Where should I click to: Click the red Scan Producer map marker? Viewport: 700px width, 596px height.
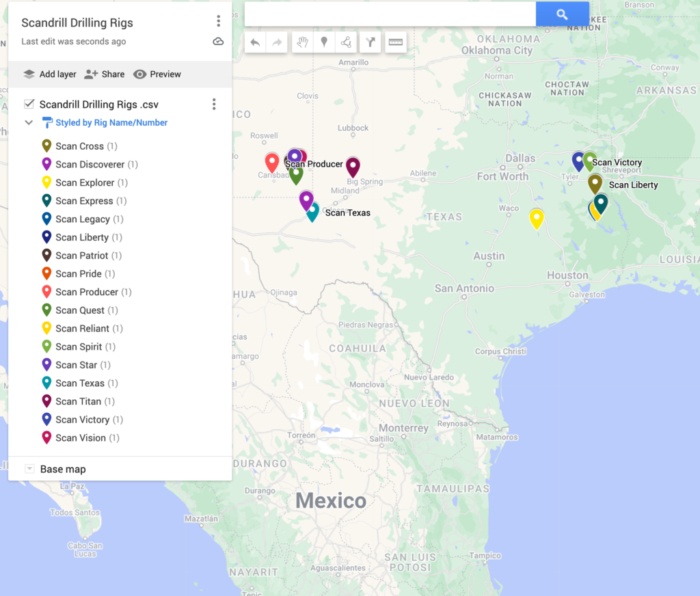(272, 161)
